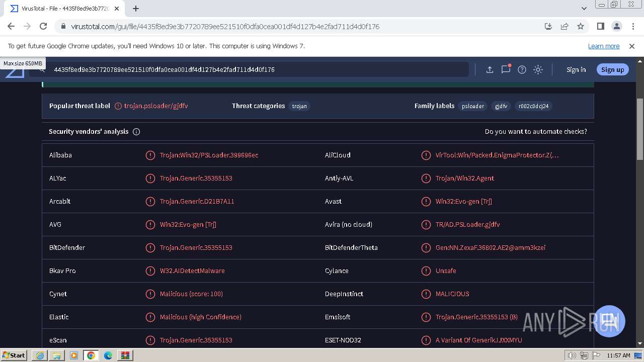
Task: Bookmark this page with the star icon
Action: tap(581, 26)
